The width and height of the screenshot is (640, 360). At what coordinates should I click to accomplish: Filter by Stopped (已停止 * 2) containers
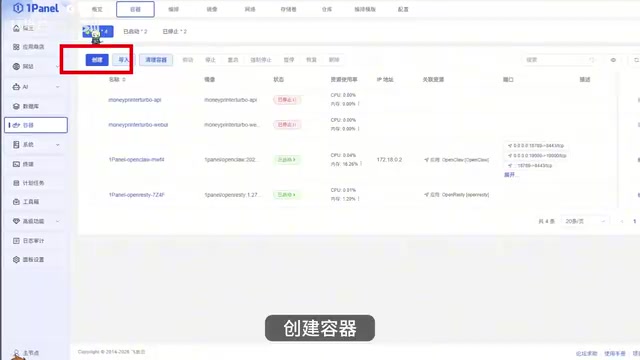pos(174,31)
